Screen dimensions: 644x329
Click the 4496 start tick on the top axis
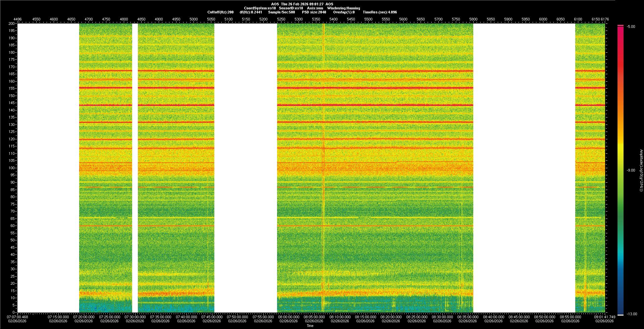17,19
